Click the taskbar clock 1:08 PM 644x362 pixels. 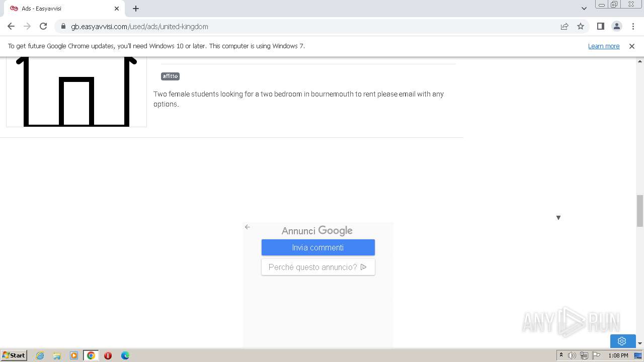coord(618,355)
